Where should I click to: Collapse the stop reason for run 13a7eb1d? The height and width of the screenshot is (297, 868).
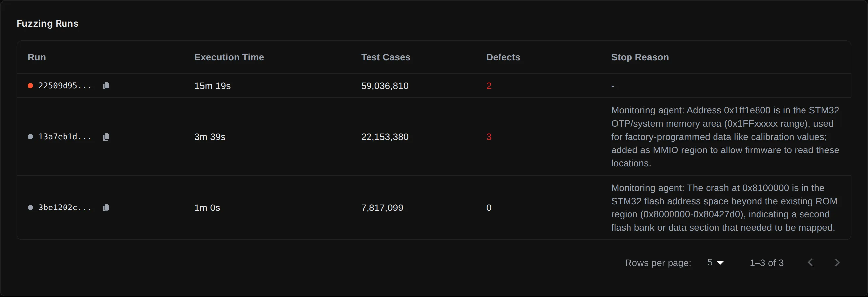point(725,137)
